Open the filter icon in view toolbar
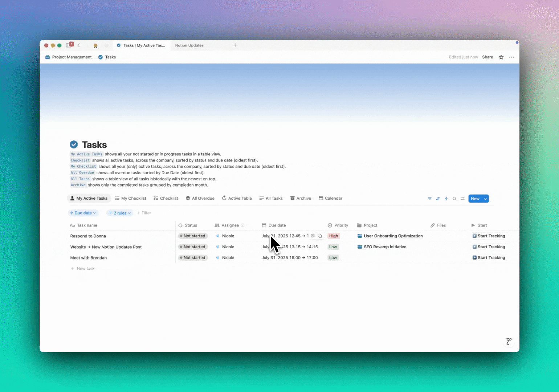 (429, 199)
